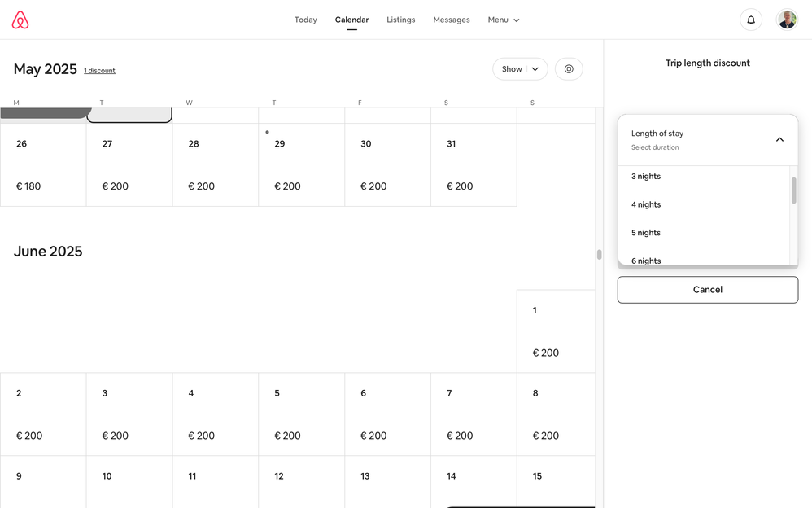The image size is (812, 508).
Task: Select June 4 date cell
Action: click(x=216, y=414)
